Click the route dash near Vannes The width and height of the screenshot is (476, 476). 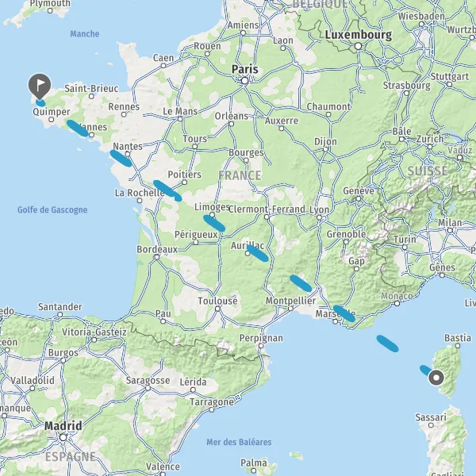tap(78, 128)
